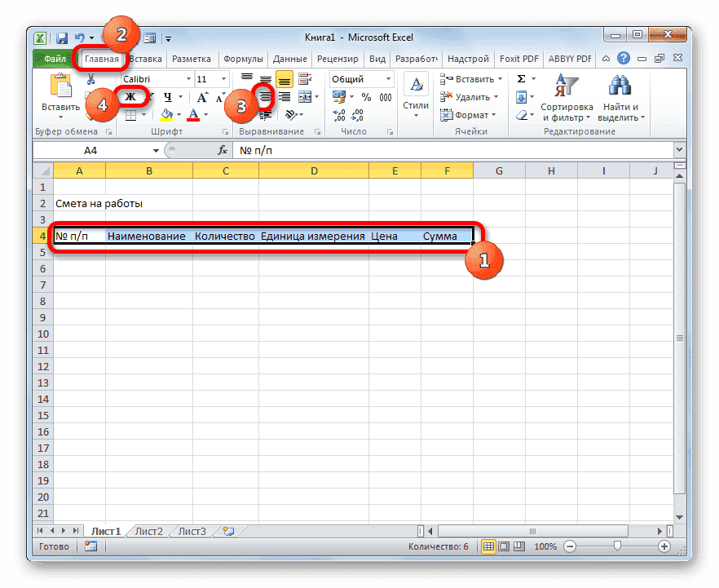
Task: Select the italic (К) formatting icon
Action: pos(150,97)
